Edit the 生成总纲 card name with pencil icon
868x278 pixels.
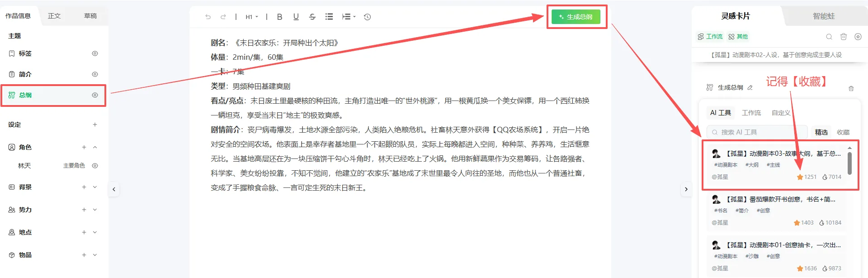click(750, 87)
